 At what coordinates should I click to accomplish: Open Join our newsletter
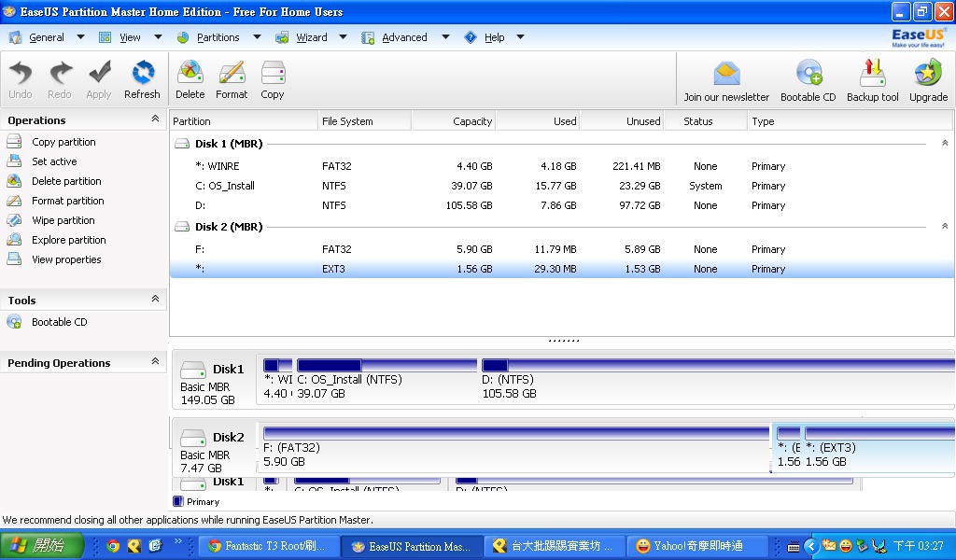(x=726, y=81)
